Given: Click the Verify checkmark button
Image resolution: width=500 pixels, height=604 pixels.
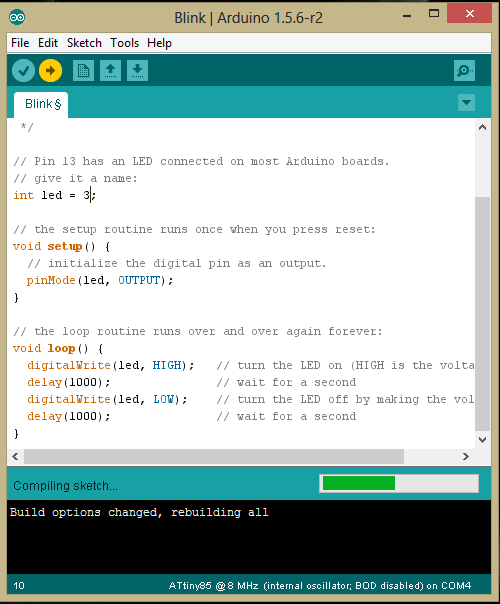Looking at the screenshot, I should tap(23, 70).
